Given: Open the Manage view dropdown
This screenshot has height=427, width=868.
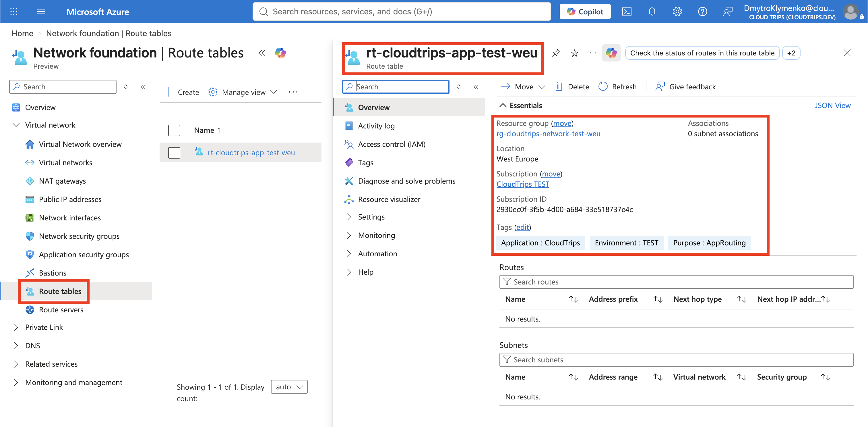Looking at the screenshot, I should 243,92.
